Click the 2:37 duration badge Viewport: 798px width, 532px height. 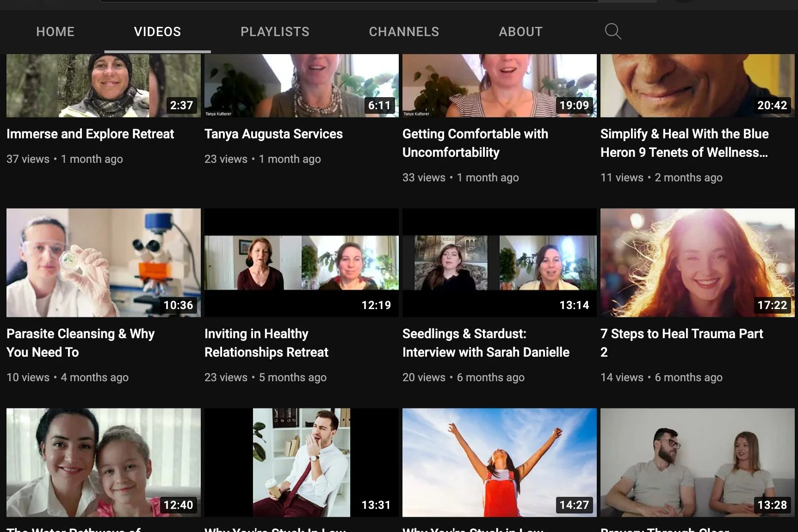[x=181, y=105]
